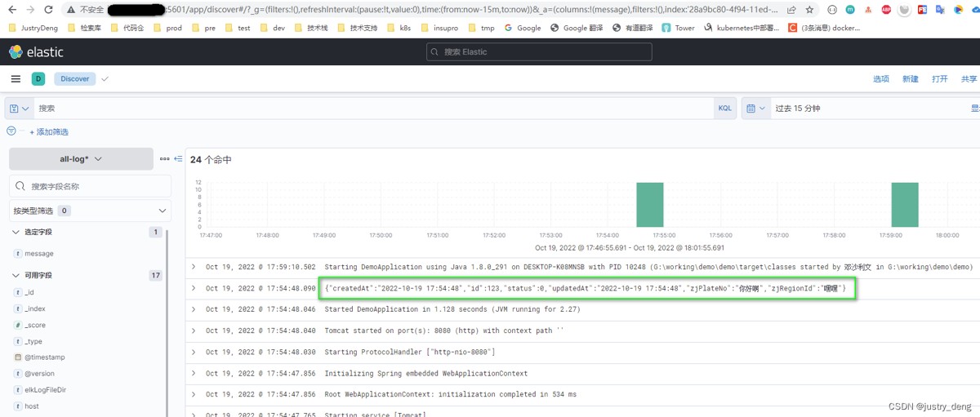The width and height of the screenshot is (980, 417).
Task: Select the message selected field
Action: [x=39, y=254]
